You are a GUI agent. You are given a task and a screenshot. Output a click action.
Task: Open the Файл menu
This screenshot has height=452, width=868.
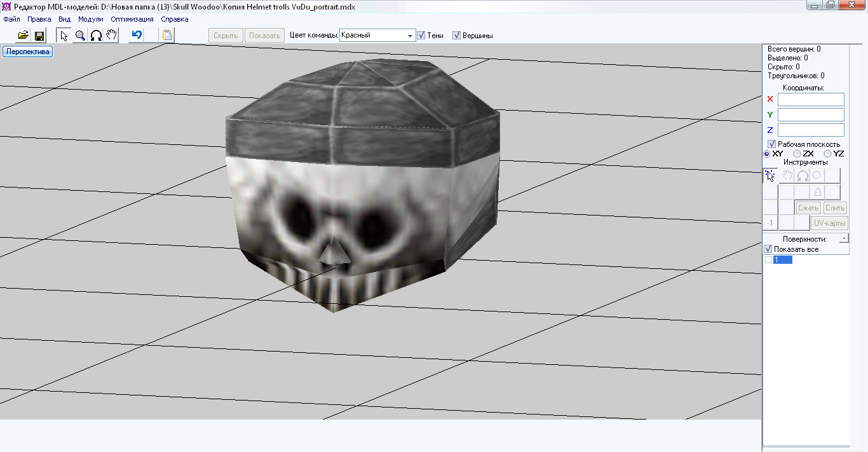(11, 19)
